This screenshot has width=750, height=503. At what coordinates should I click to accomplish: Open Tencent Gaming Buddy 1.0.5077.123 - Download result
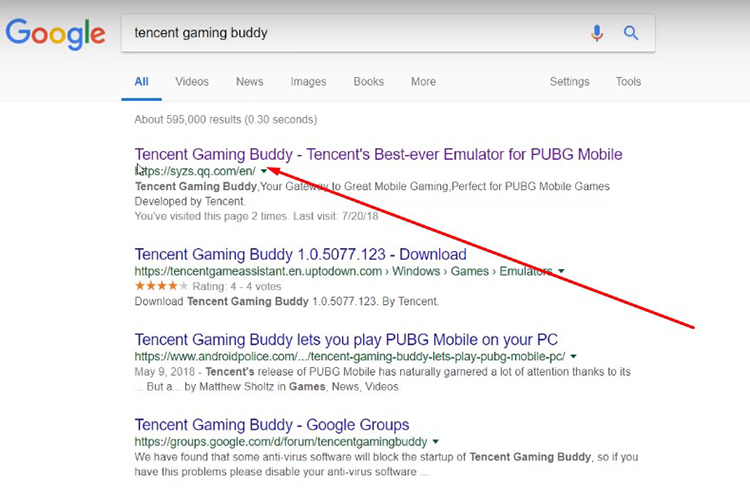(x=300, y=254)
